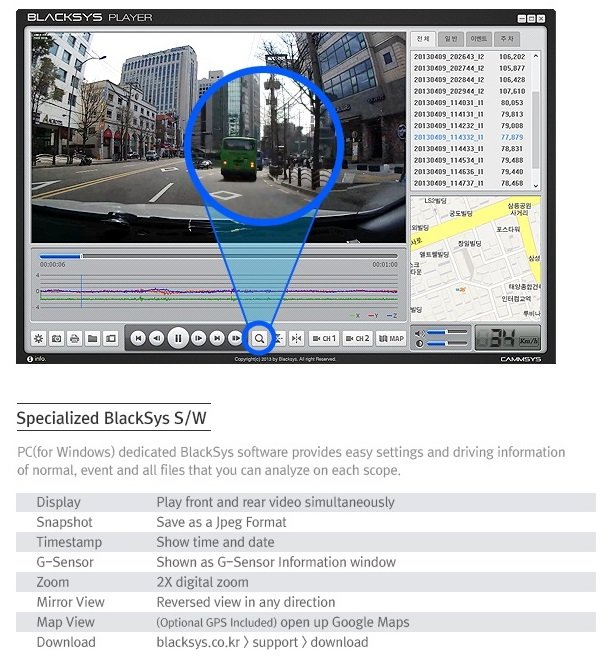The width and height of the screenshot is (607, 658).
Task: Toggle the mirror view icon
Action: click(296, 338)
